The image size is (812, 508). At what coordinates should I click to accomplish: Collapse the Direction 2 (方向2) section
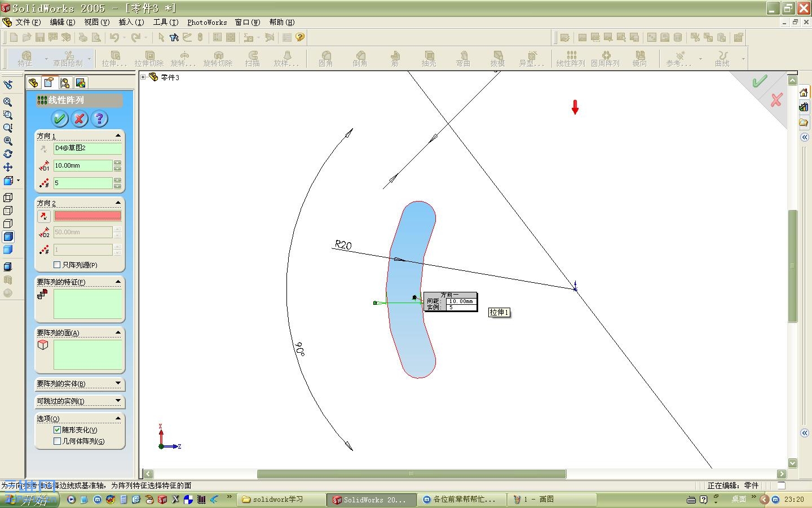[x=118, y=203]
